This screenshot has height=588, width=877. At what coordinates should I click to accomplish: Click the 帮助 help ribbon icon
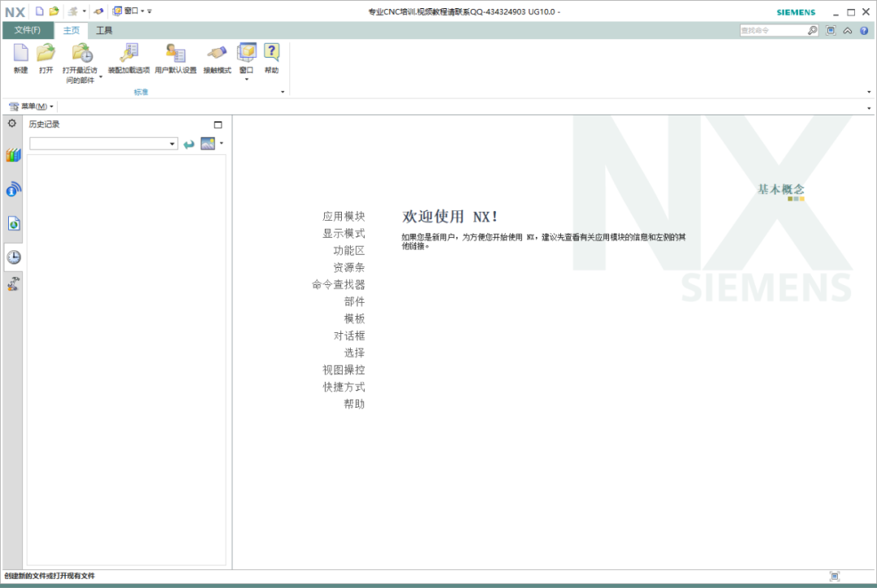(272, 58)
